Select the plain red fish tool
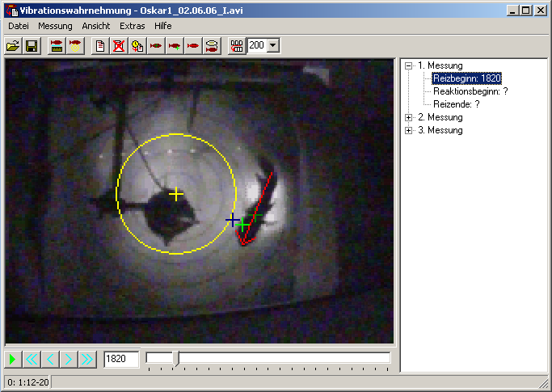 [193, 46]
